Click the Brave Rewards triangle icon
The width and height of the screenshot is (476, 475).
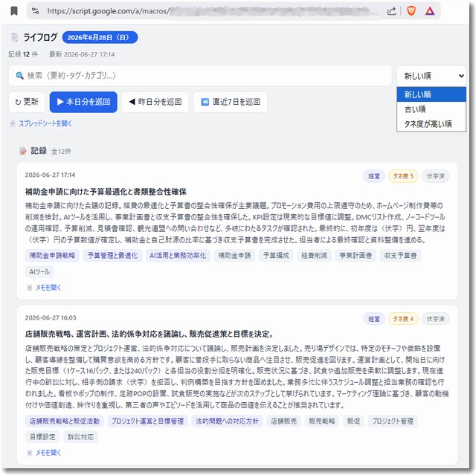pos(430,11)
